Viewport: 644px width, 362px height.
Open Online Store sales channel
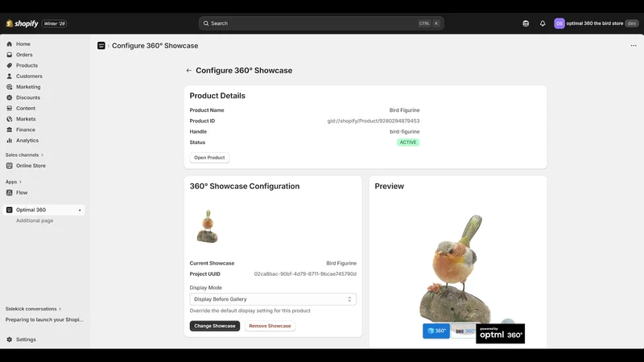(x=31, y=166)
